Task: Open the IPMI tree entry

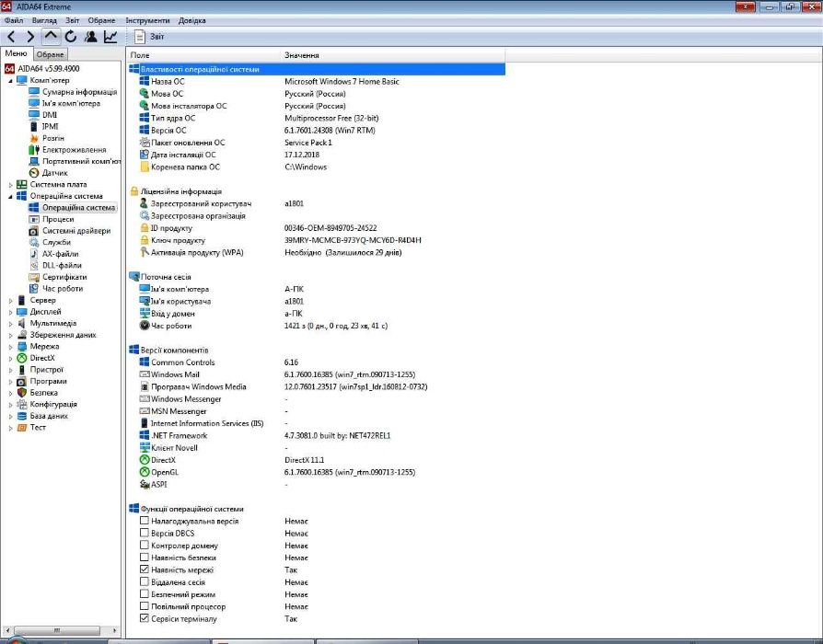Action: tap(50, 126)
